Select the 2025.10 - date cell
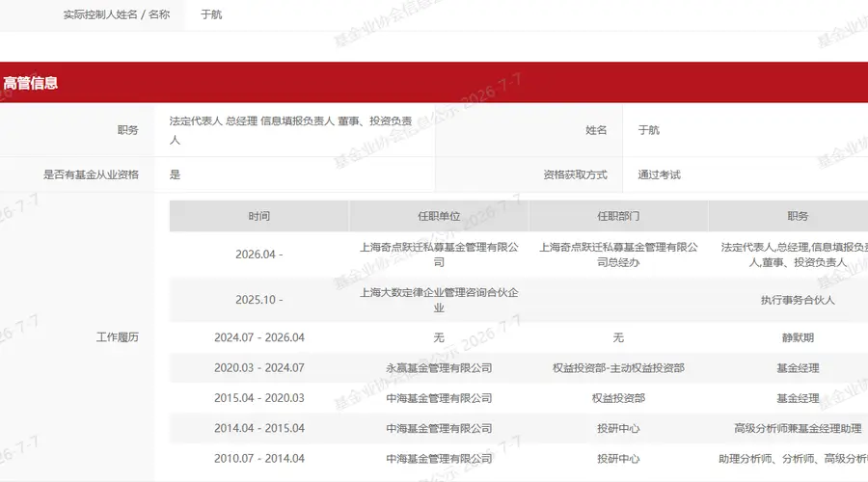The height and width of the screenshot is (482, 868). tap(259, 300)
